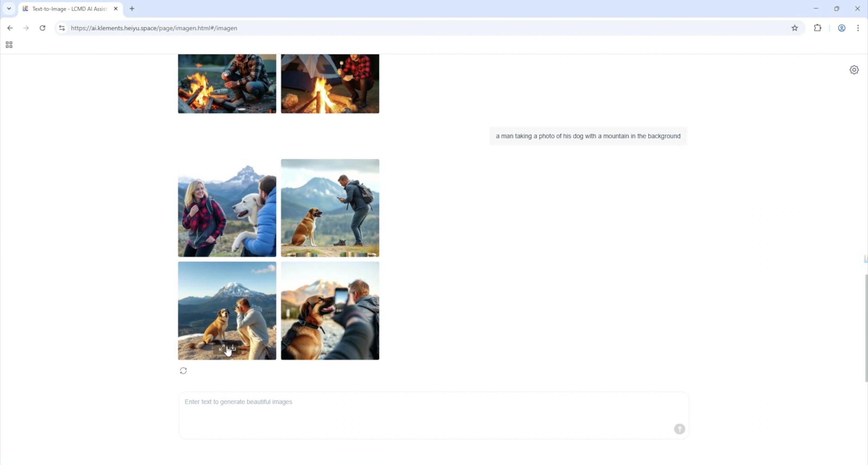
Task: Select the Text-to-Image LCMD tab
Action: pyautogui.click(x=70, y=9)
